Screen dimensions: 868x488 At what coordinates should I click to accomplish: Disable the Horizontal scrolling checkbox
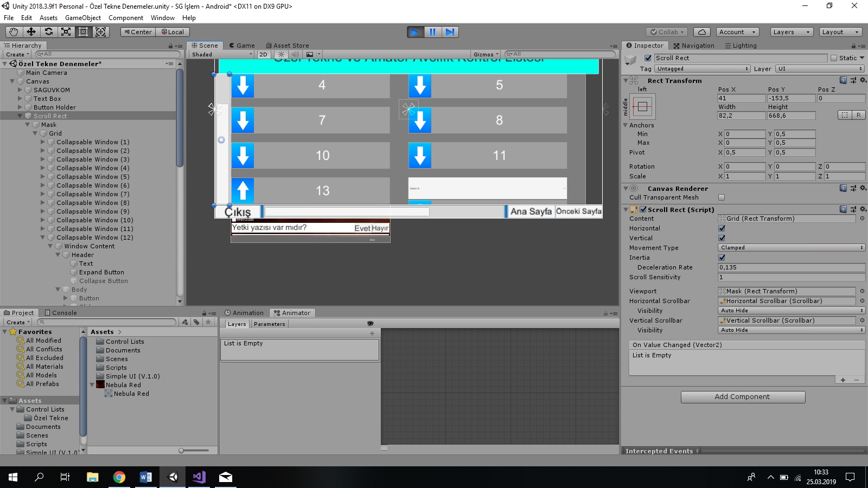[x=722, y=228]
